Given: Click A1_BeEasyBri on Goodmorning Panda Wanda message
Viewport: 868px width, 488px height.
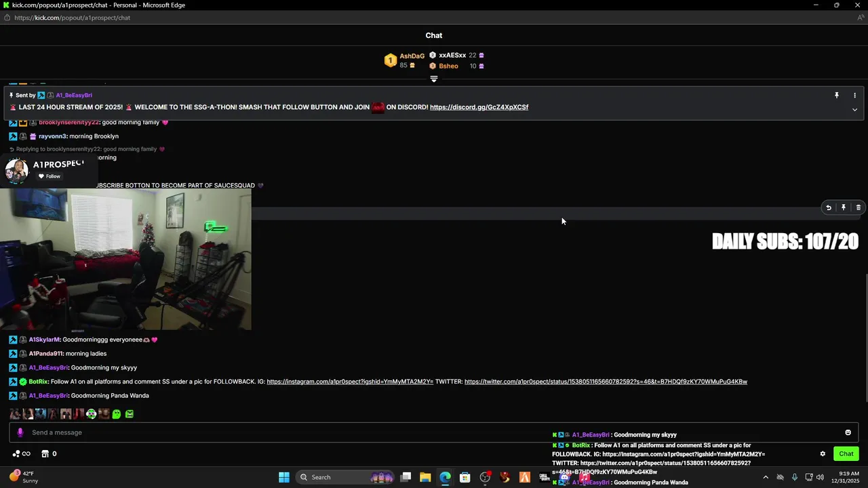Looking at the screenshot, I should [x=48, y=396].
